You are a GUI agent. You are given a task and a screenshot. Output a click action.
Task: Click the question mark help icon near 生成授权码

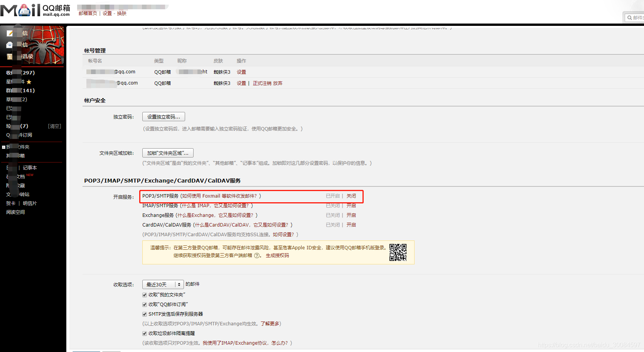256,256
